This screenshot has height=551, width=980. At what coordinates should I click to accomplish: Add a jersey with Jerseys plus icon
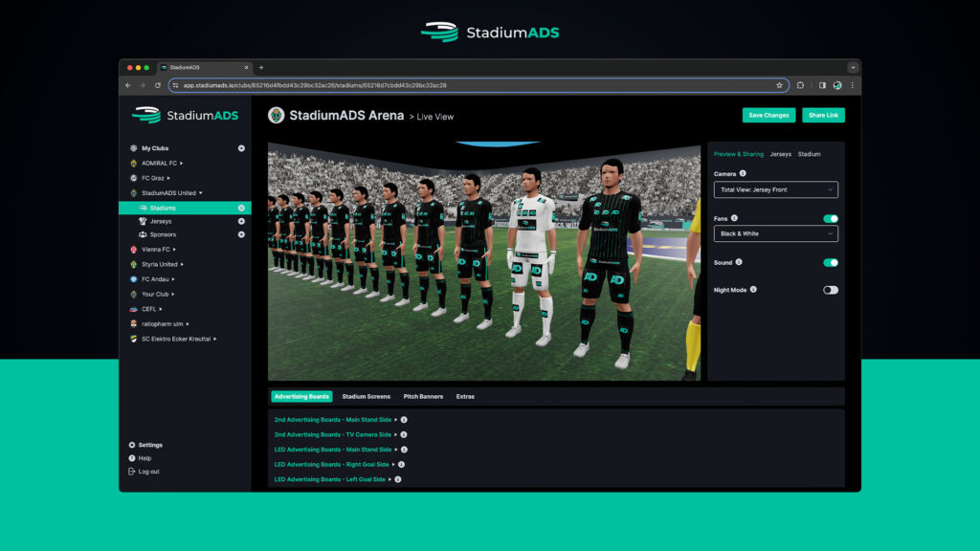pyautogui.click(x=241, y=221)
